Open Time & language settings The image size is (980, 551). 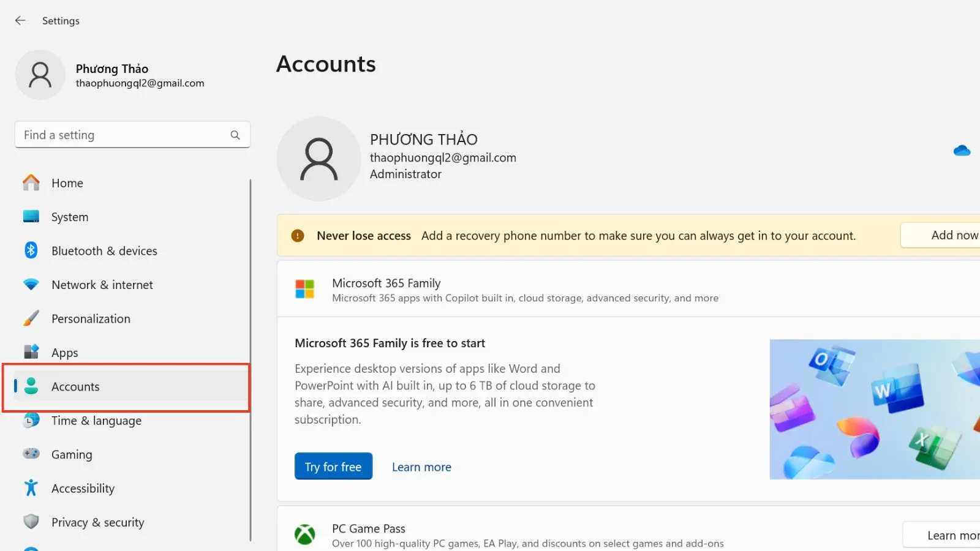96,421
